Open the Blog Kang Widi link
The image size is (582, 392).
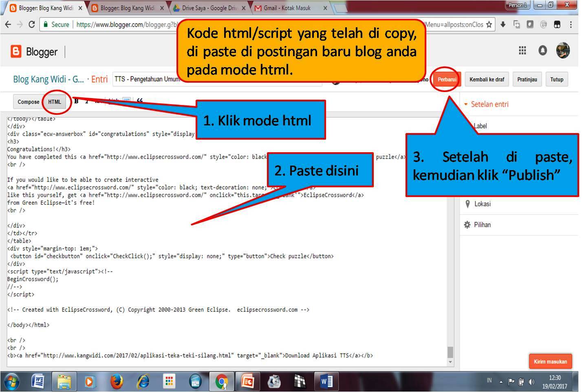[48, 79]
